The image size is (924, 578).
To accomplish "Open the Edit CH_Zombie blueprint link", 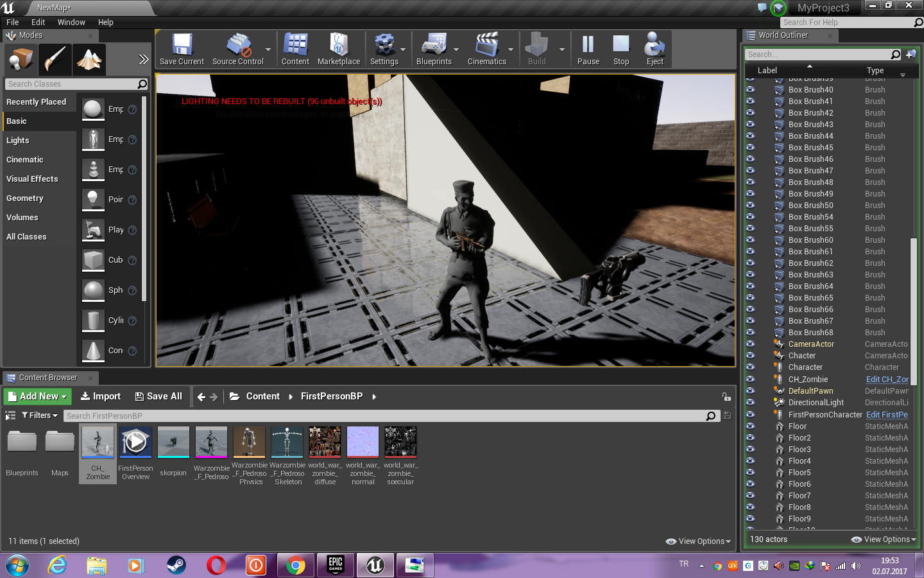I will [887, 379].
